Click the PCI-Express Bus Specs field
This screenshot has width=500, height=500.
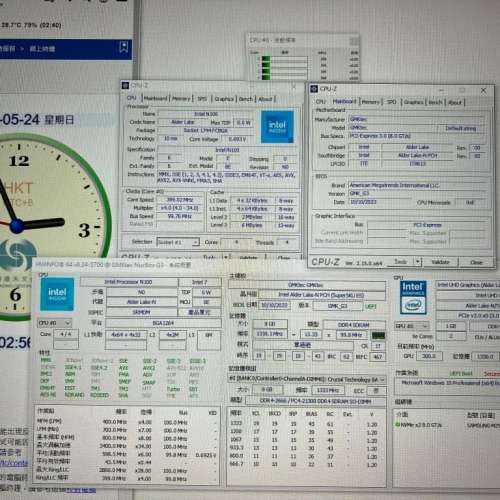416,136
